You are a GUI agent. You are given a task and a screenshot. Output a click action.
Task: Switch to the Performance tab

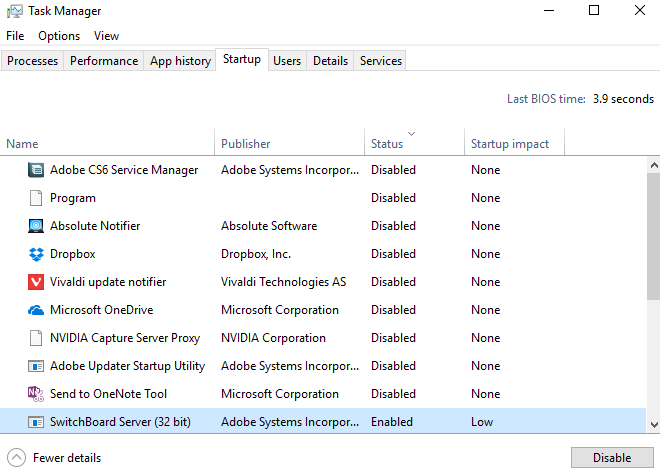click(x=104, y=61)
